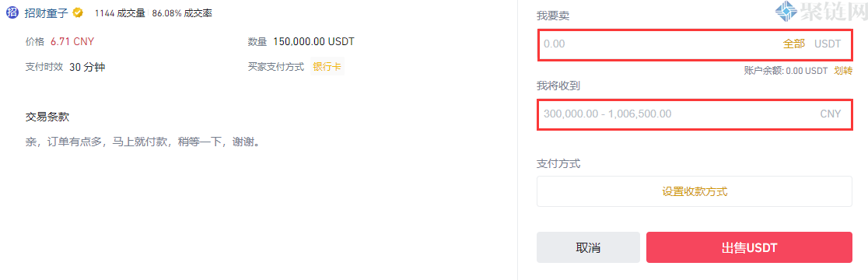The width and height of the screenshot is (868, 280).
Task: Focus the 我要卖 USDT amount field
Action: 695,44
